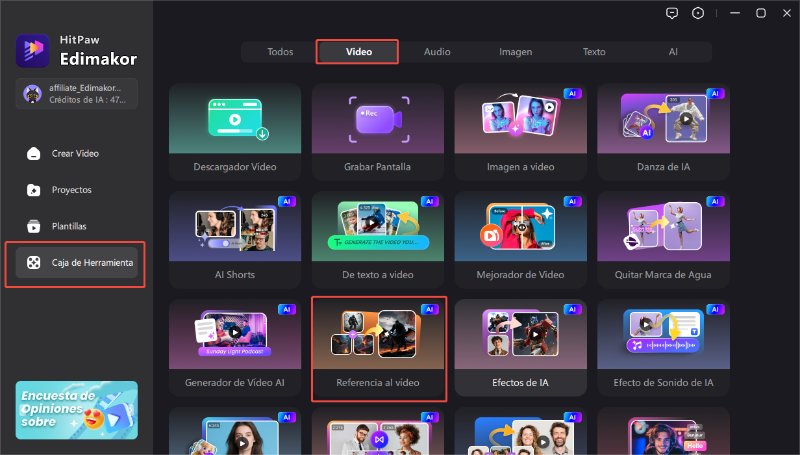Click the Danza de IA artwork
This screenshot has width=800, height=455.
[664, 118]
